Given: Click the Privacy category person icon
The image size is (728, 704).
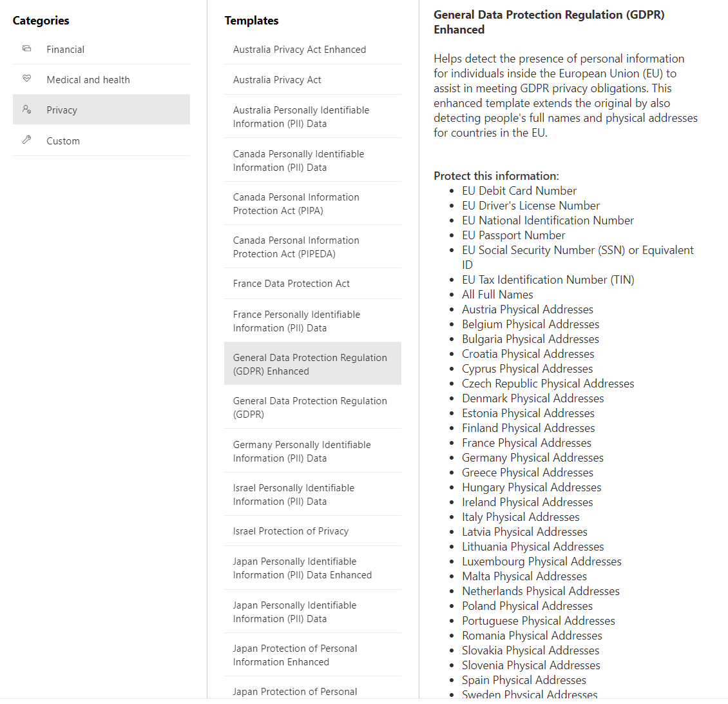Looking at the screenshot, I should (27, 110).
